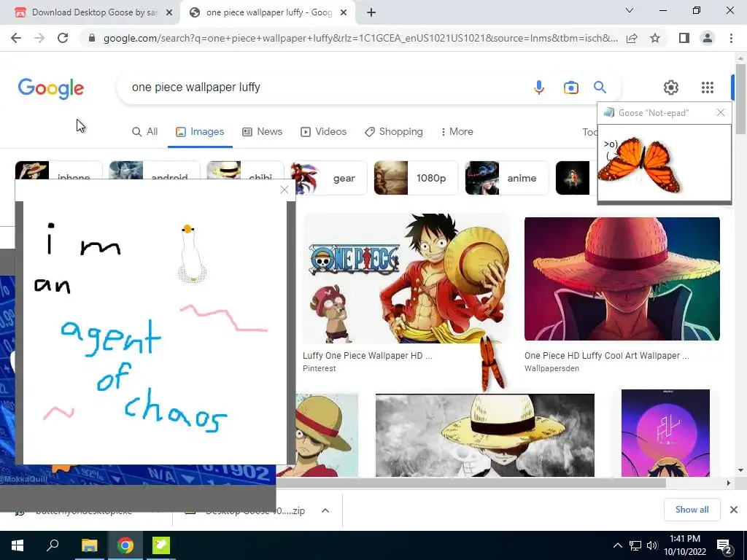Filter images by 1080p chip

point(416,178)
